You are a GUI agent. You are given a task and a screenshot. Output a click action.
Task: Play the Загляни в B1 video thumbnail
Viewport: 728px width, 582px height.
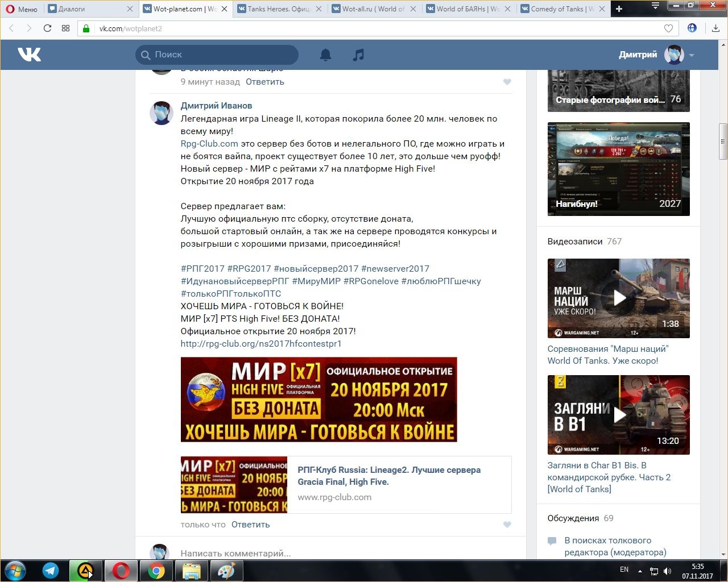coord(619,415)
